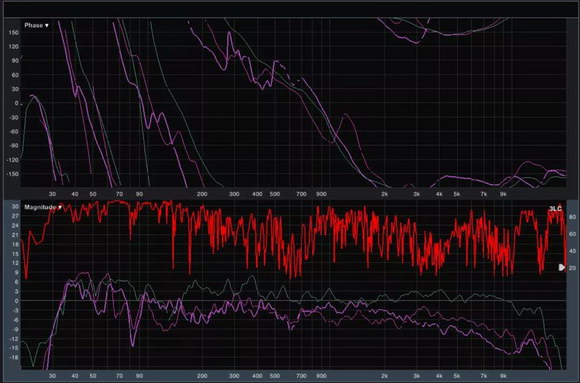
Task: Click the 80 coherence scale label
Action: (572, 217)
